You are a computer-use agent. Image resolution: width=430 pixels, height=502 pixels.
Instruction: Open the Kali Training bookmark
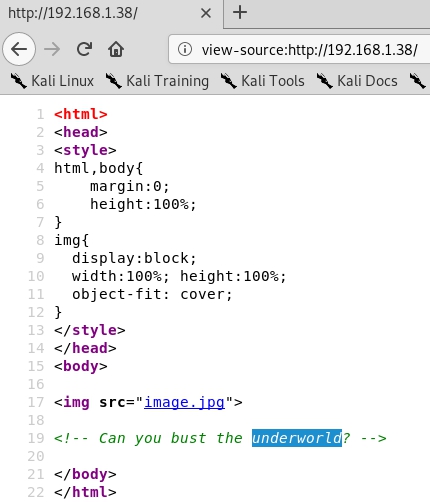tap(157, 81)
